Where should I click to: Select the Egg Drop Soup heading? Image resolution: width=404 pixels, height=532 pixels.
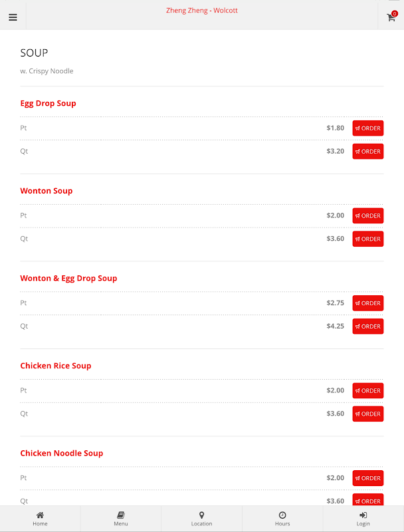(48, 103)
